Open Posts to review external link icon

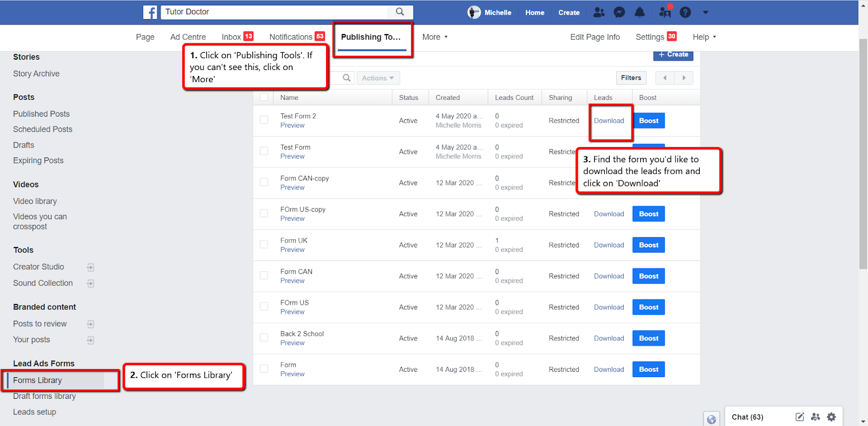(x=91, y=325)
